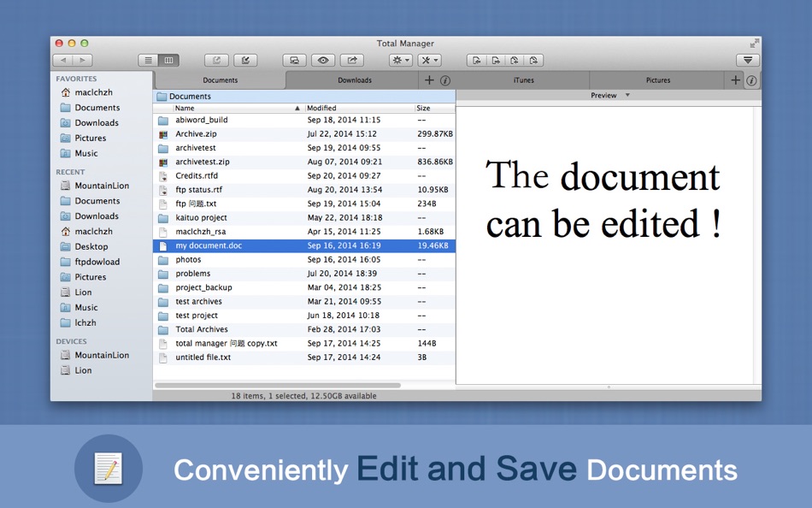The image size is (812, 508).
Task: Select the problems folder
Action: [x=304, y=275]
